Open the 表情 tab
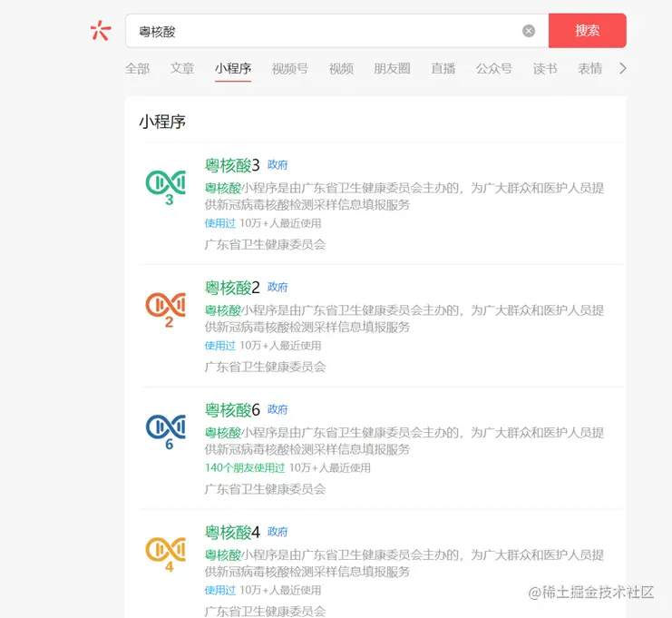This screenshot has width=672, height=618. [589, 69]
